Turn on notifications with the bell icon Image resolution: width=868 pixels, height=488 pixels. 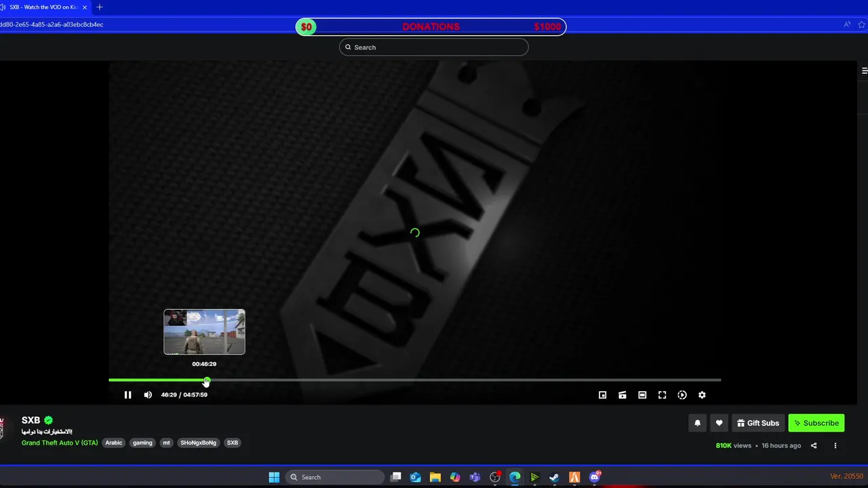coord(697,423)
